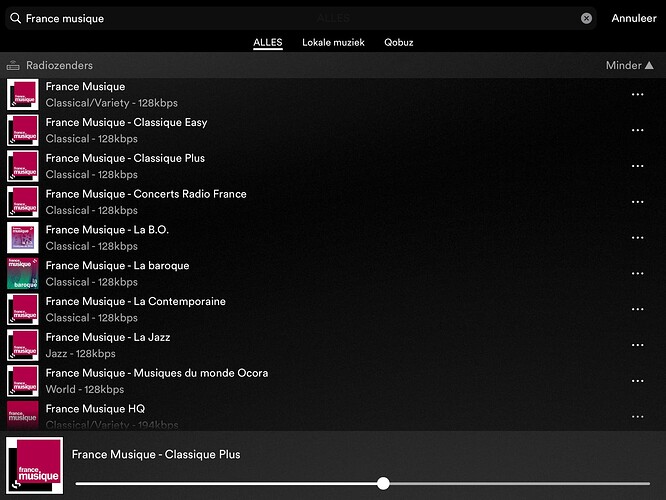Click the search magnifier icon
The image size is (666, 500).
pyautogui.click(x=16, y=18)
